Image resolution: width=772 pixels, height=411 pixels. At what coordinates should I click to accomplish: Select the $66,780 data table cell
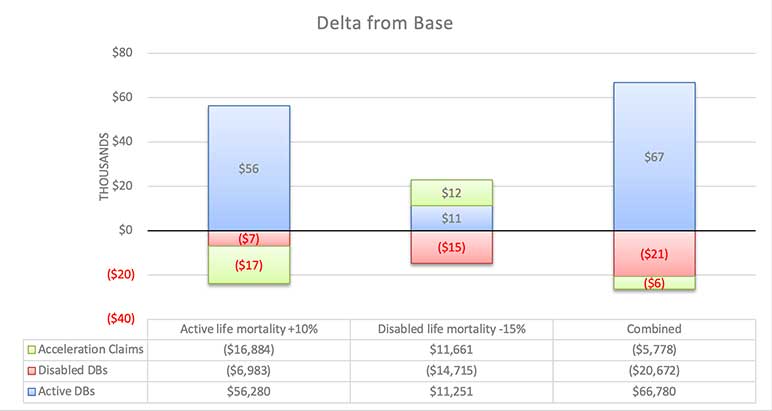point(654,390)
